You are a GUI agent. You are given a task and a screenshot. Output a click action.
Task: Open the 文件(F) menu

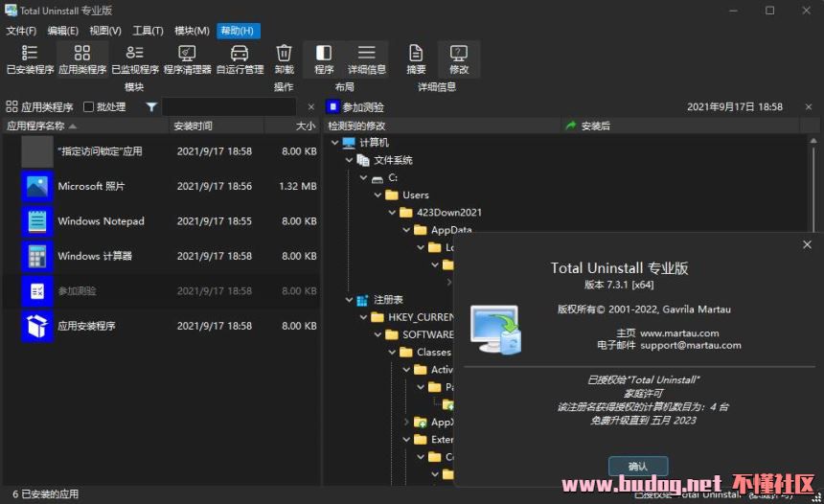pos(21,31)
